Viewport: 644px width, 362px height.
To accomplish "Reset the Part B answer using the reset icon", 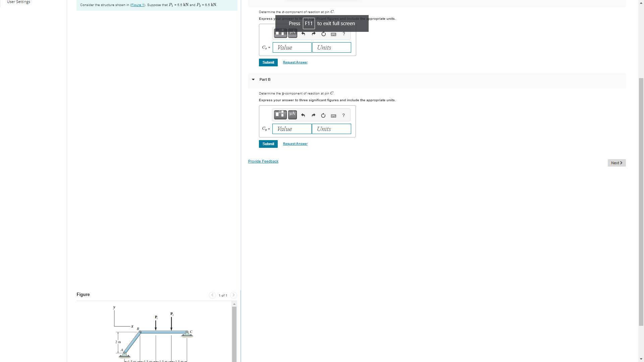I will click(323, 115).
